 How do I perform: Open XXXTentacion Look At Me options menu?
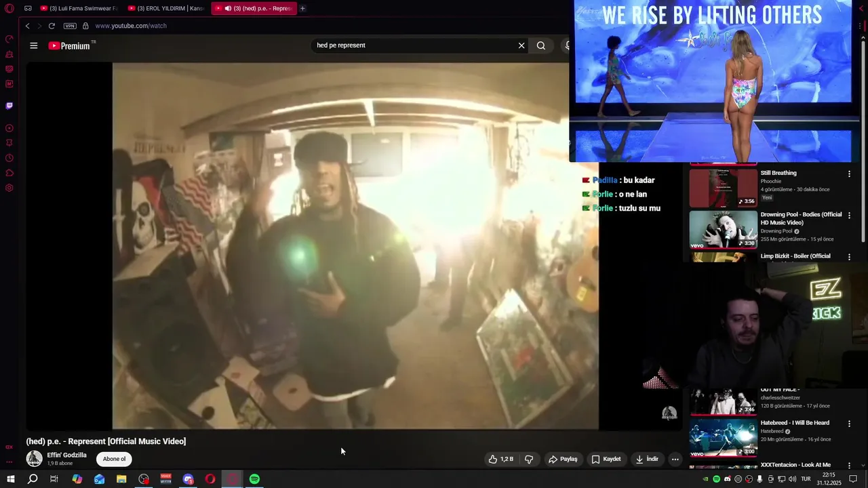pos(849,466)
